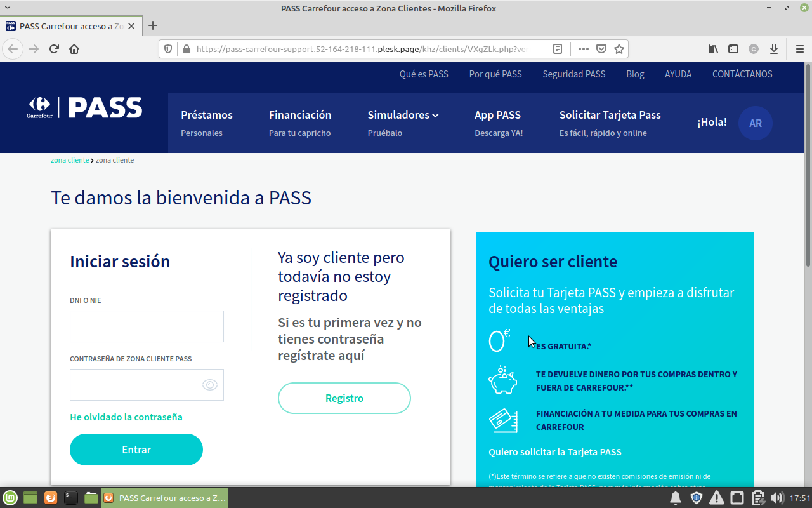This screenshot has width=812, height=508.
Task: Toggle password visibility eye icon
Action: [x=210, y=385]
